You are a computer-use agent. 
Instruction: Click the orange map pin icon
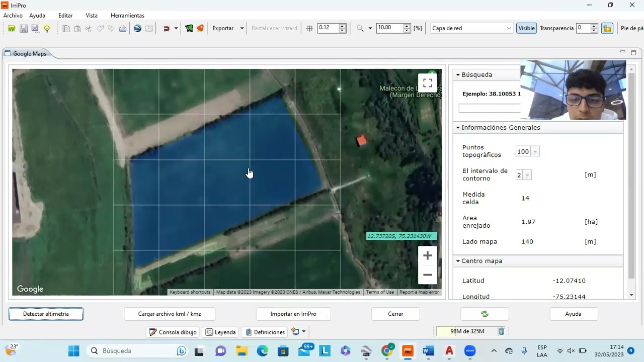click(x=200, y=29)
